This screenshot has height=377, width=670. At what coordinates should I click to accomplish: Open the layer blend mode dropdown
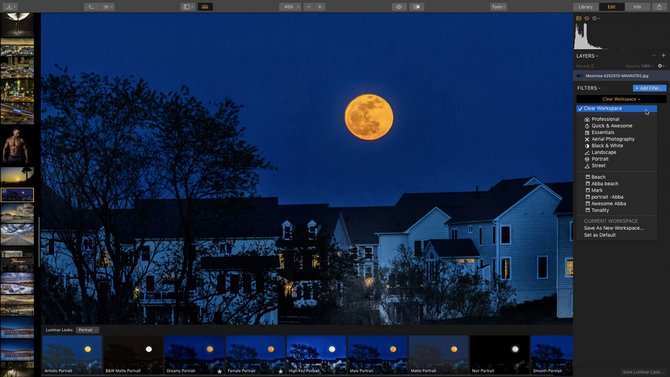[585, 66]
